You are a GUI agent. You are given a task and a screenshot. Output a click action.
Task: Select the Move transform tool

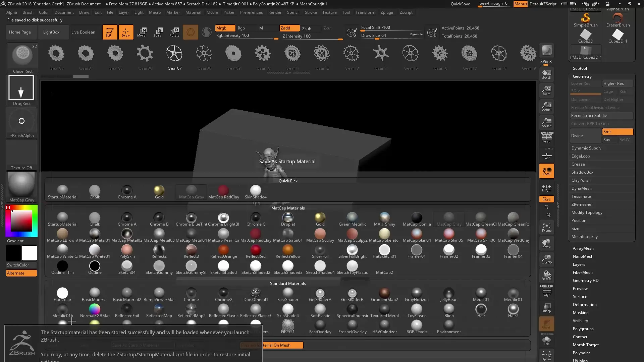coord(142,32)
